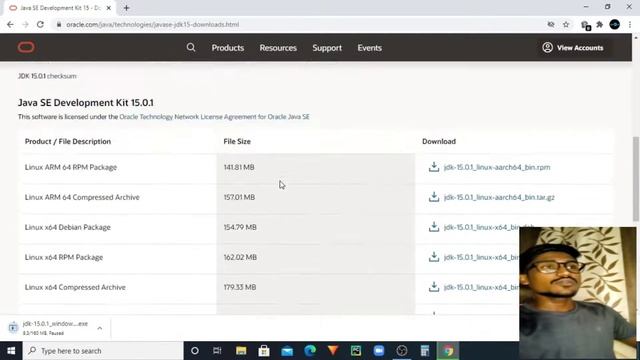Open File Explorer from the taskbar
This screenshot has height=360, width=640.
(241, 351)
